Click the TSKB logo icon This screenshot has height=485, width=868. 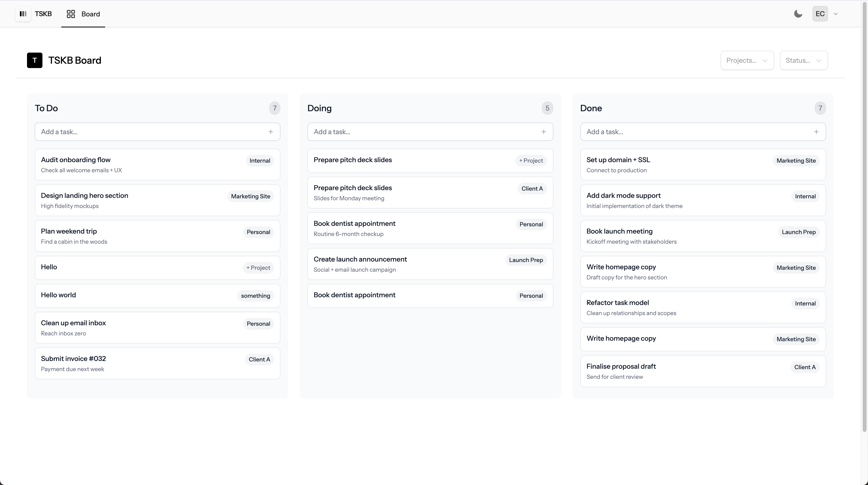23,14
